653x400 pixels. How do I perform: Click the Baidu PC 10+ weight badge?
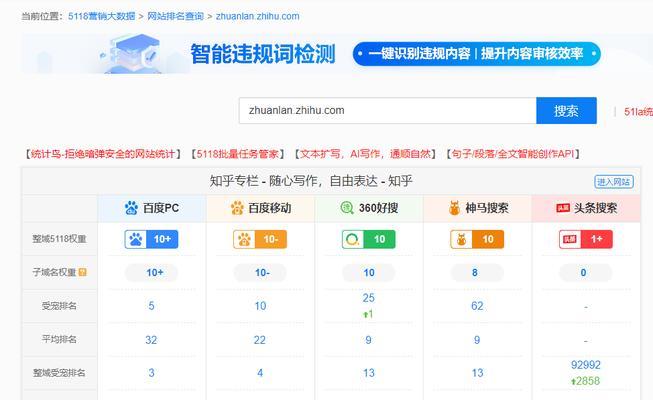point(151,239)
